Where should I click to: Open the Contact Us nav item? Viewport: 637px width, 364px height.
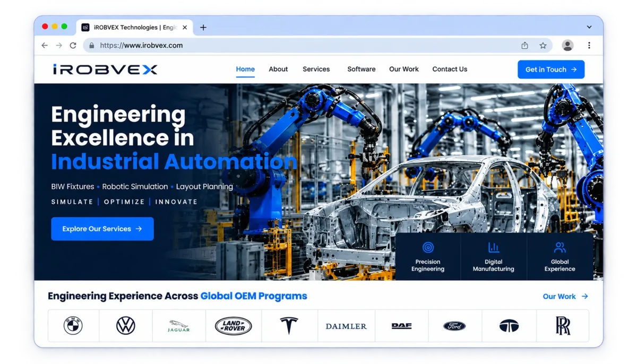[450, 69]
